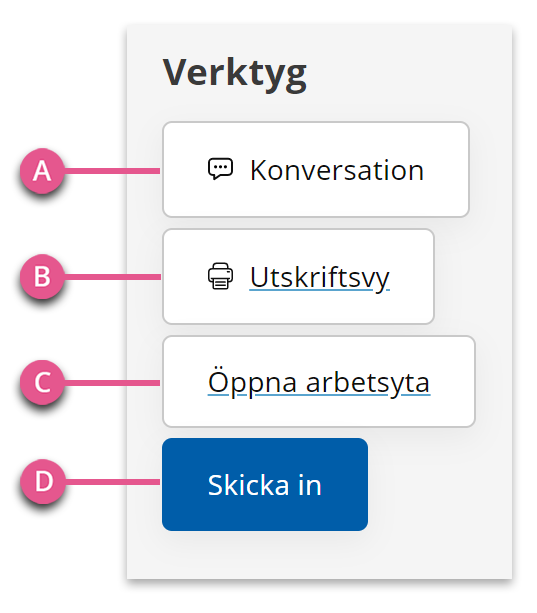Click the speech bubble icon beside Konversation

pos(220,169)
